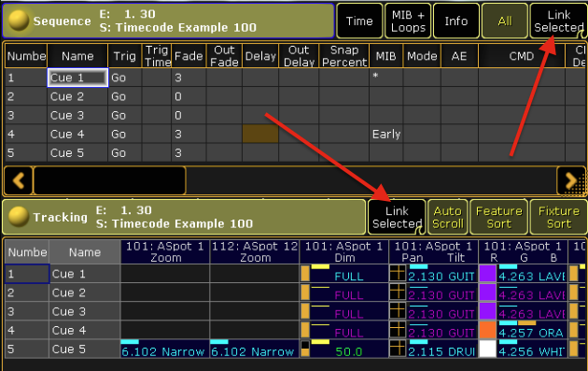Viewport: 588px width, 371px height.
Task: Select 112: ASpot 12 Zoom column header
Action: 255,252
